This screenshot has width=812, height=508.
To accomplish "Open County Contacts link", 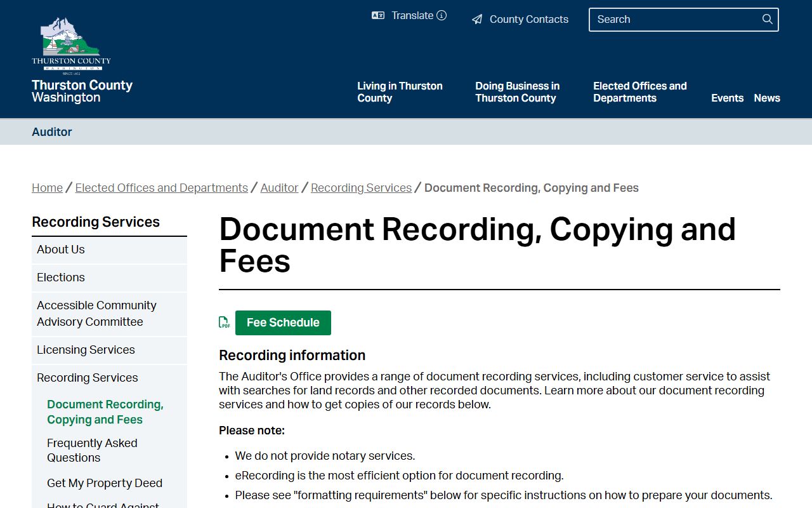I will pos(520,19).
